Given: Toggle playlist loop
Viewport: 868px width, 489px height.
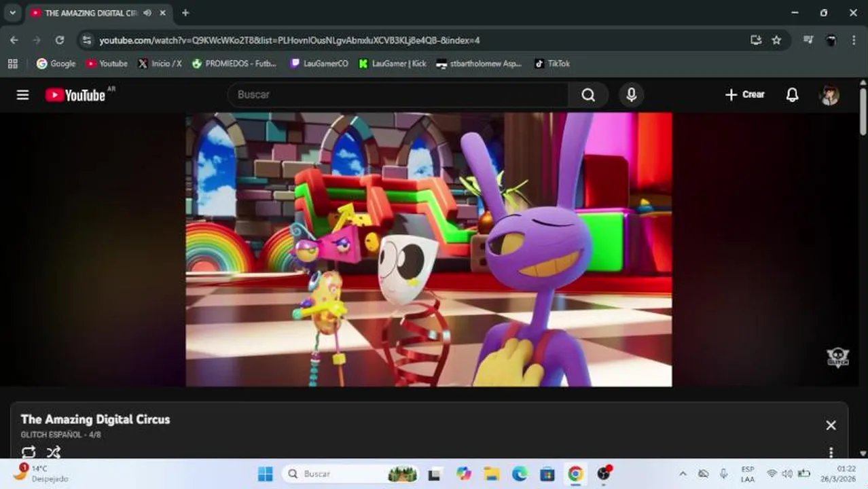Looking at the screenshot, I should 29,452.
